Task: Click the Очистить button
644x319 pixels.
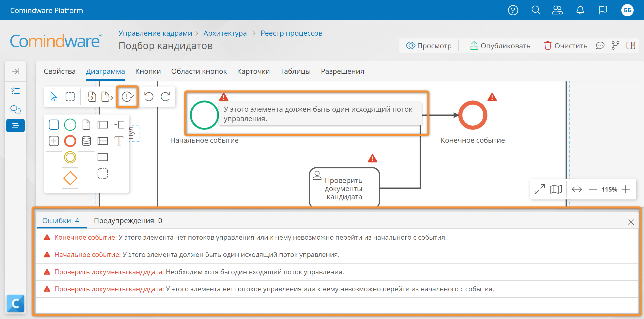Action: click(x=565, y=46)
